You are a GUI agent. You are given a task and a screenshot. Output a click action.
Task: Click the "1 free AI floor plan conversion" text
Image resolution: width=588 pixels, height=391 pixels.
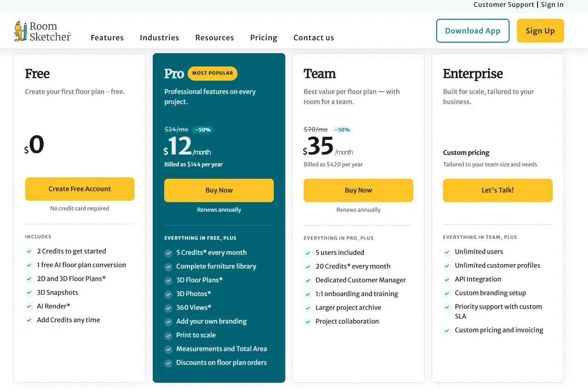click(82, 265)
